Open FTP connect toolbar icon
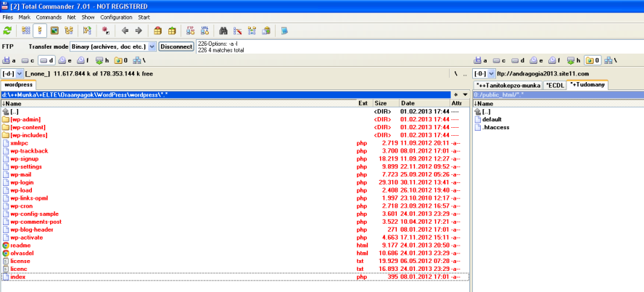Viewport: 644px width, 292px height. click(x=190, y=31)
